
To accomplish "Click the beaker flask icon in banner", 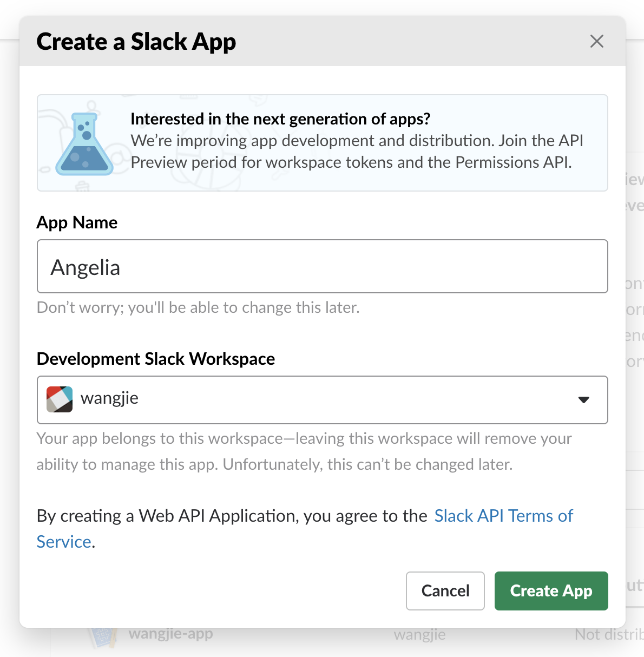I will [x=84, y=144].
